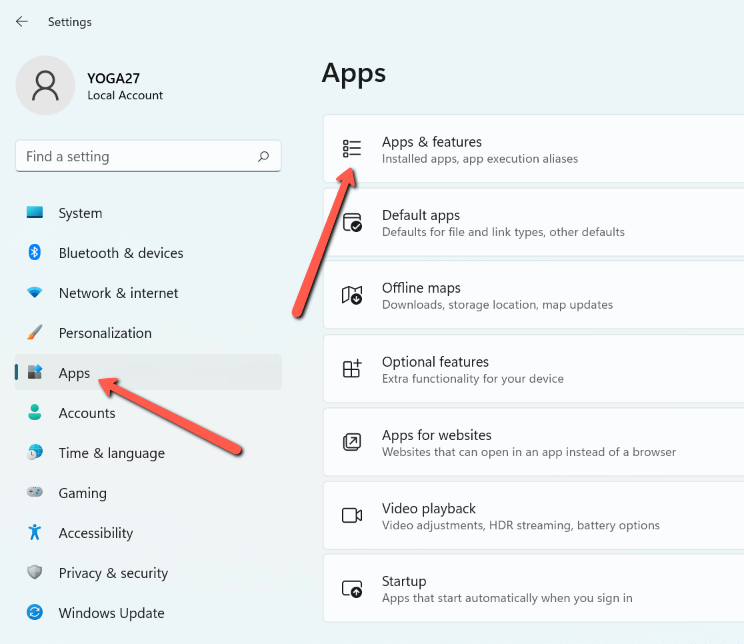Click the search magnifier icon
This screenshot has height=644, width=744.
click(x=263, y=156)
